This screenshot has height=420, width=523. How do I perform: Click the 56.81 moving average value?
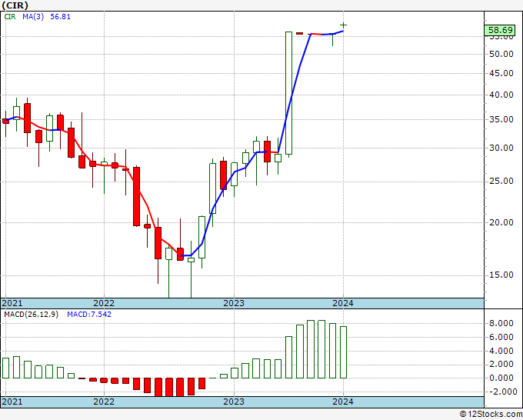pos(60,17)
